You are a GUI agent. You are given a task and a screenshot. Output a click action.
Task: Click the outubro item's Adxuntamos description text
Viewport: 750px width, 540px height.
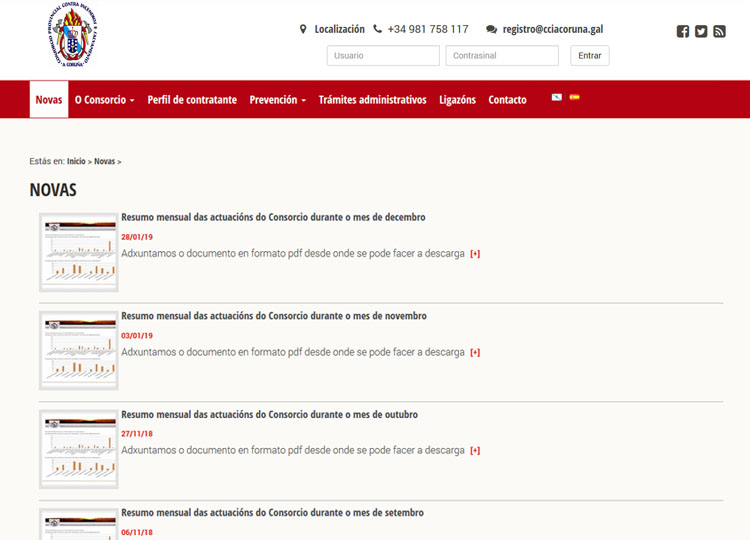[x=293, y=450]
